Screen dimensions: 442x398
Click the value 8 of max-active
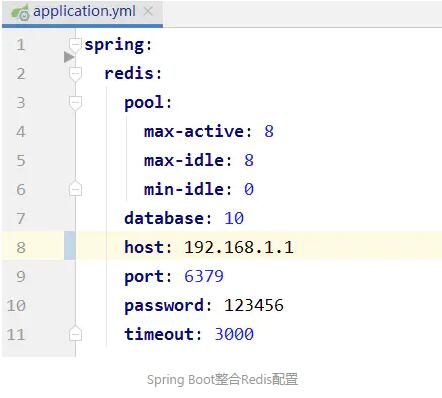269,132
